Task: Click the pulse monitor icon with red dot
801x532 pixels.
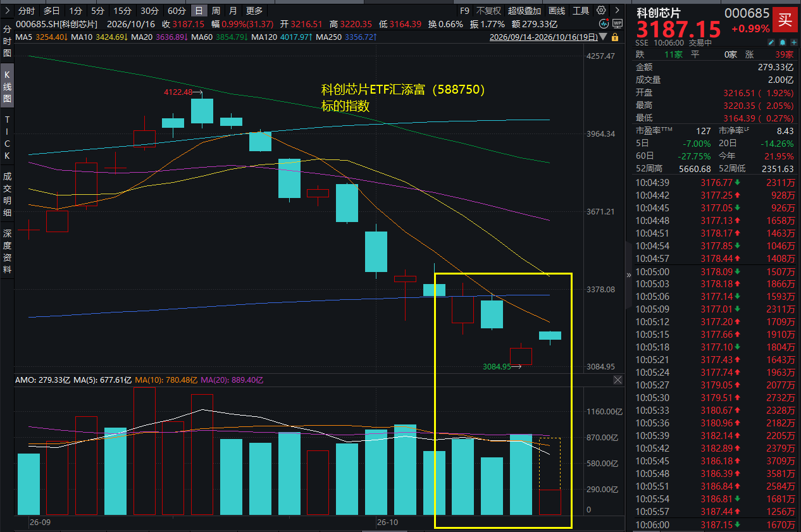Action: click(x=604, y=23)
